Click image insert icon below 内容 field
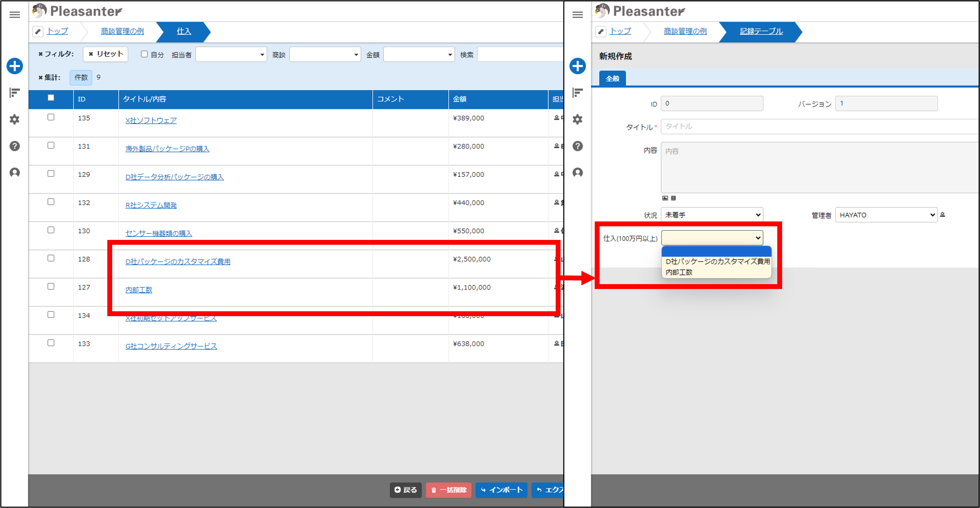This screenshot has width=980, height=508. click(x=665, y=198)
